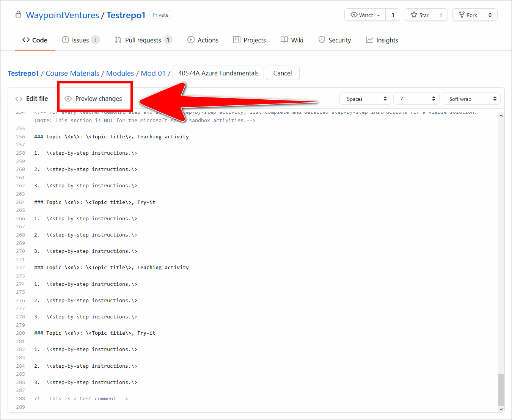The image size is (512, 420).
Task: Edit the file name field 40574A Azure Fundamentals
Action: pyautogui.click(x=218, y=73)
